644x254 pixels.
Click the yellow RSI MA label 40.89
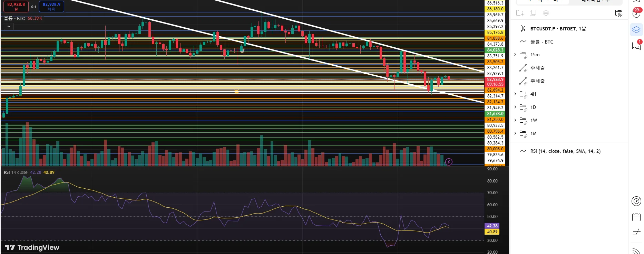(492, 232)
